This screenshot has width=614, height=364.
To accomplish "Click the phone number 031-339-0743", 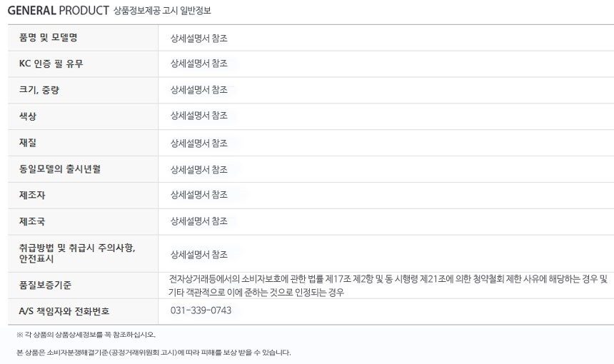I will tap(201, 311).
